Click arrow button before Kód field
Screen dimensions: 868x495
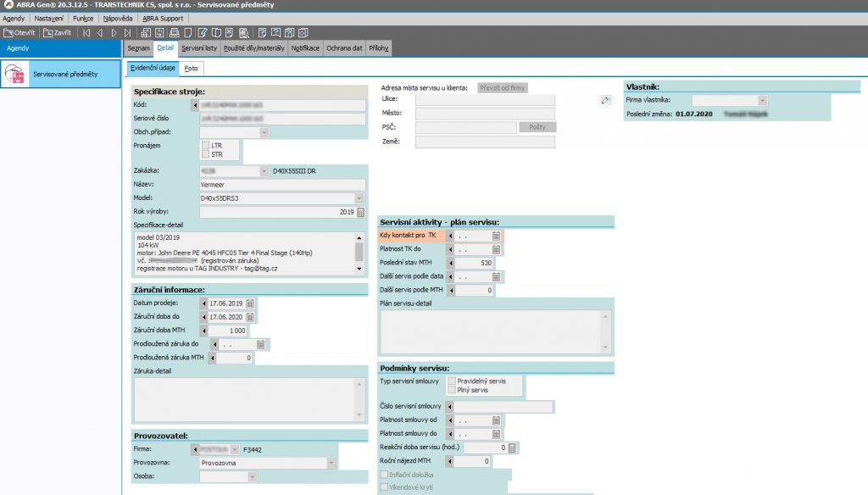(195, 104)
